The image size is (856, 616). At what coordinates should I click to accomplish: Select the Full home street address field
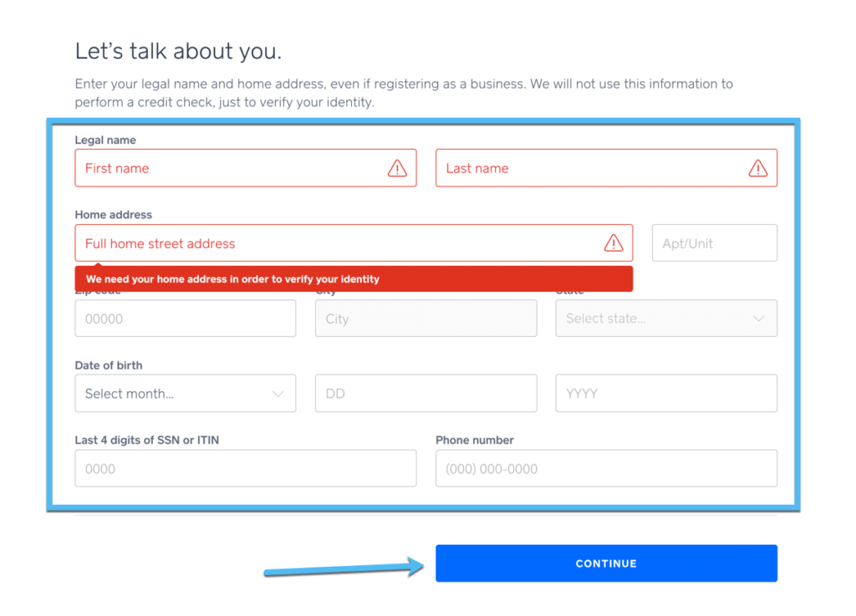(334, 243)
